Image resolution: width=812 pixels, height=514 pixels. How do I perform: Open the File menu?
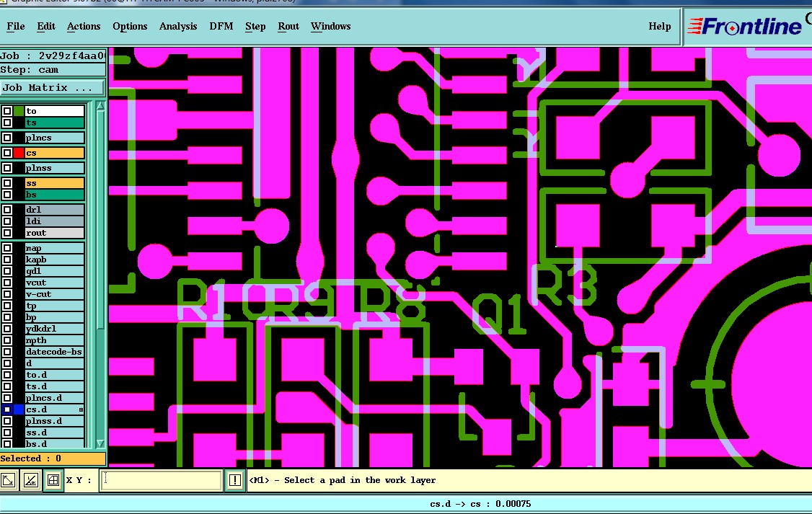(x=16, y=27)
